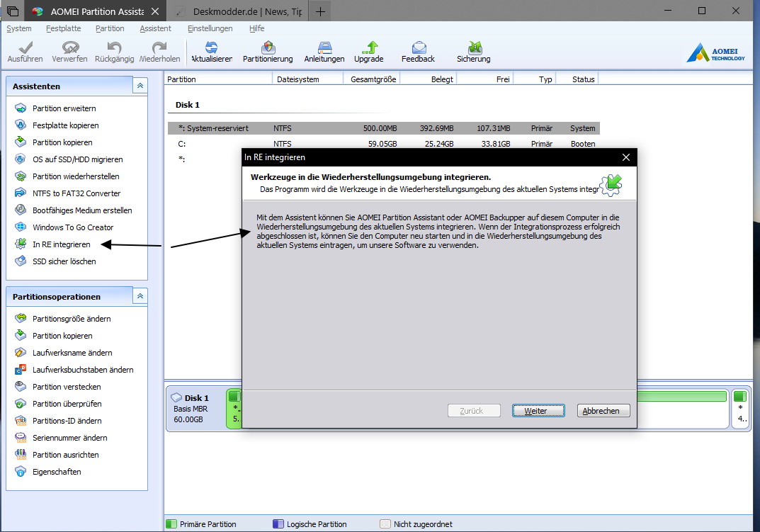Click the AOMEI Technology logo

pos(716,53)
